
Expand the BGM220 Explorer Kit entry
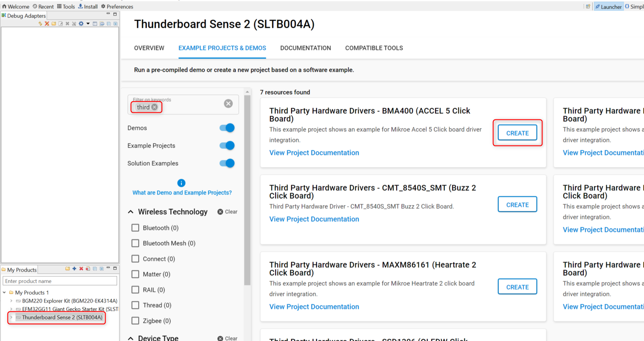[11, 301]
